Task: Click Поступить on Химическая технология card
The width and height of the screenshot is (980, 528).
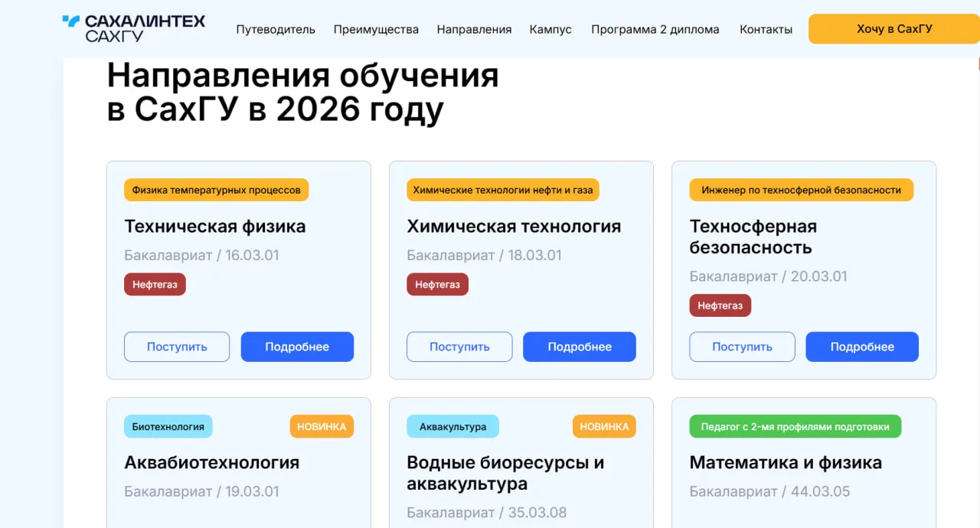Action: [x=459, y=347]
